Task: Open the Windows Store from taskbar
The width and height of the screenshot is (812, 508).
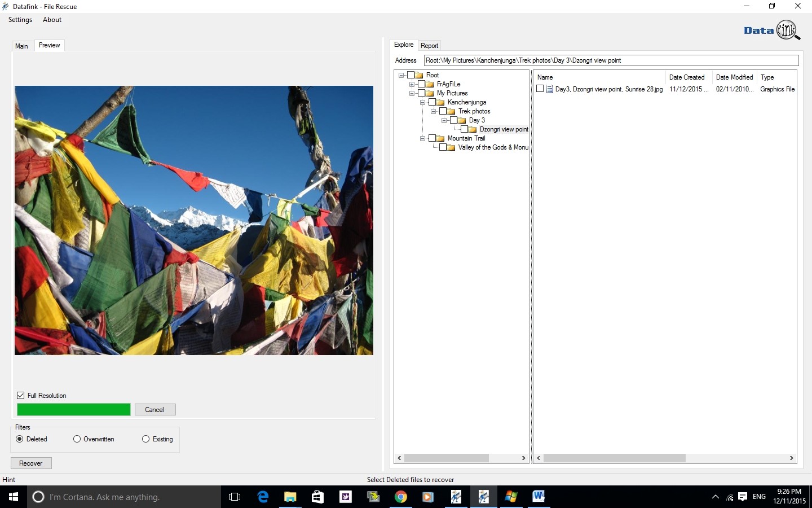Action: pos(318,497)
